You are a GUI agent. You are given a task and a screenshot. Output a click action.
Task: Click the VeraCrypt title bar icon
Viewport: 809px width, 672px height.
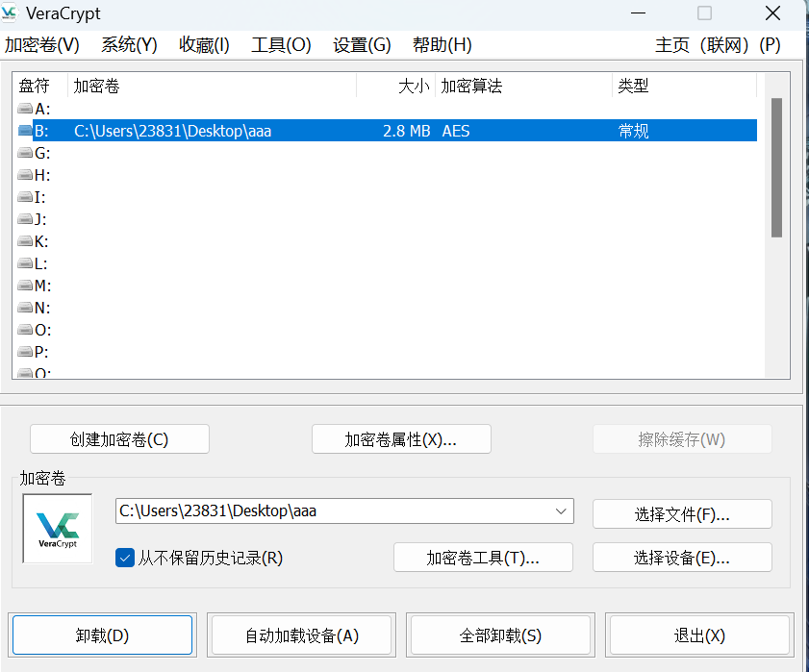(x=10, y=12)
